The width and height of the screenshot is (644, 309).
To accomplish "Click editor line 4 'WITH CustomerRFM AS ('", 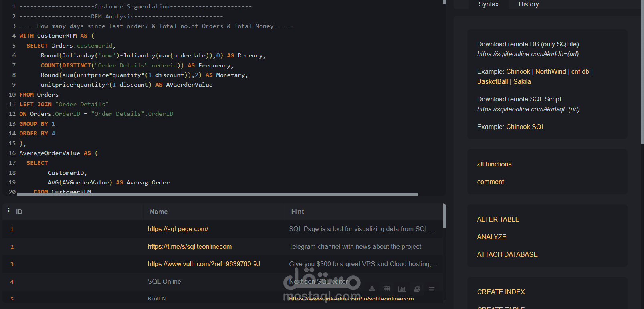I will coord(57,36).
